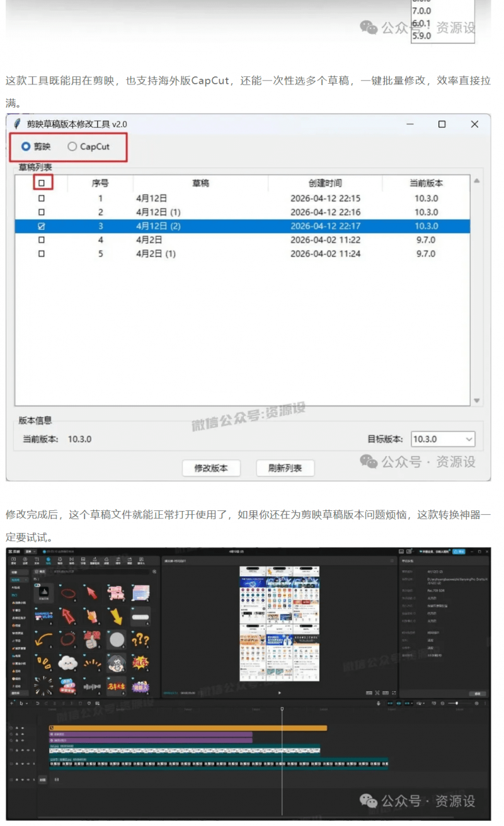Select the 数字人 (Digital Human) toolbar icon
Viewport: 504px width, 826px height.
[x=141, y=560]
